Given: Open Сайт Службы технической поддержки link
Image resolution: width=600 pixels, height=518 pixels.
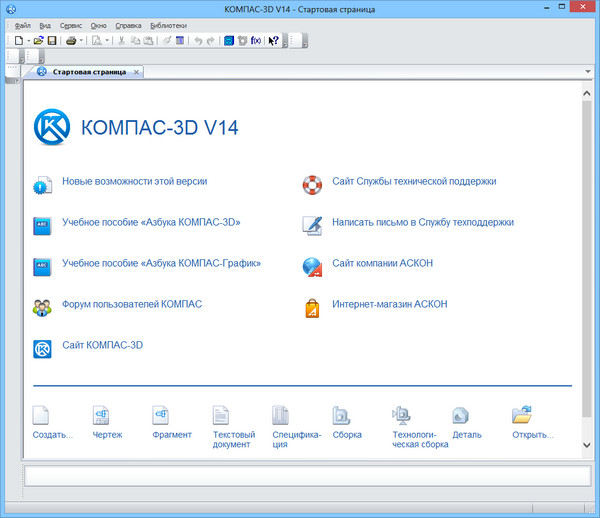Looking at the screenshot, I should pos(414,181).
